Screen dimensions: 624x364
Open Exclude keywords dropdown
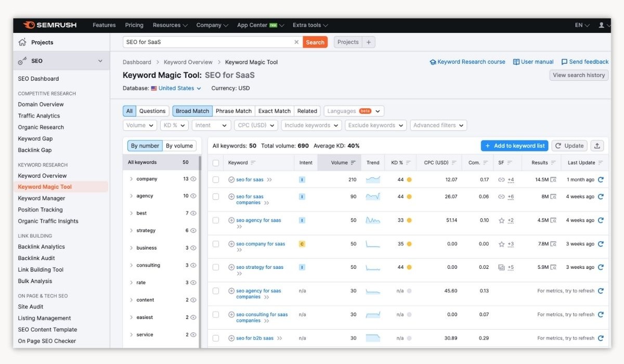coord(376,125)
